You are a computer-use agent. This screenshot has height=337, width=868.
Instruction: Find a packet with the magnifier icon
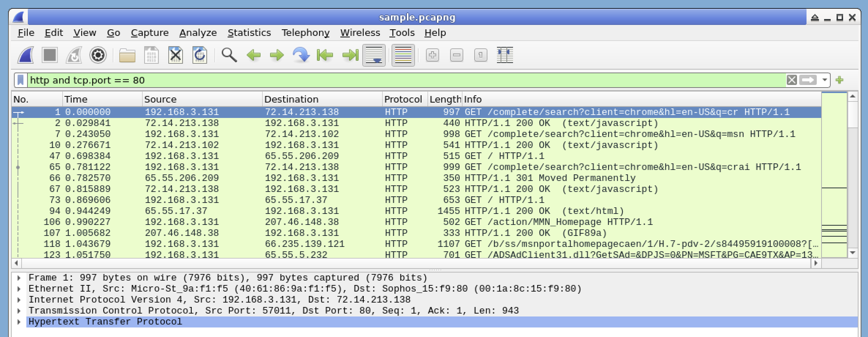(229, 55)
